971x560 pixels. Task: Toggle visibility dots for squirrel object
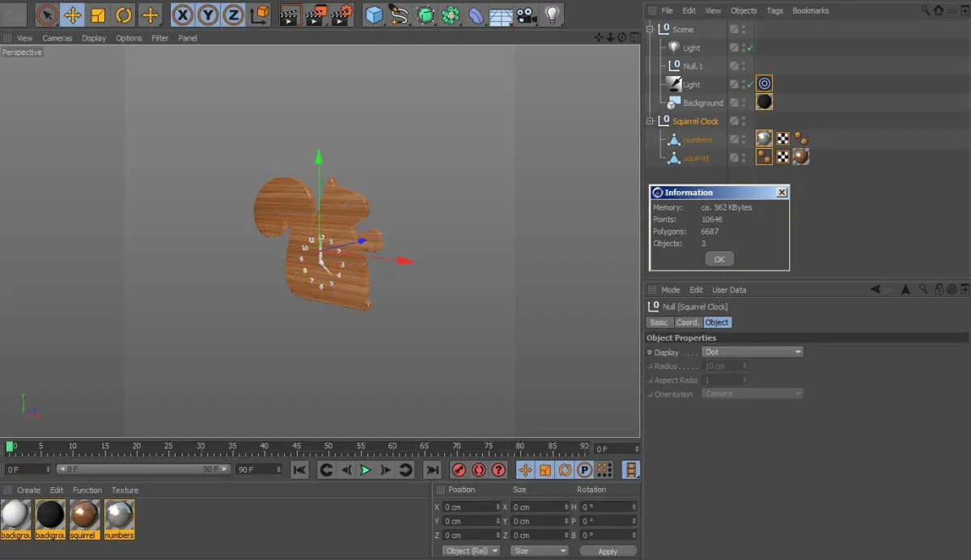(x=744, y=158)
